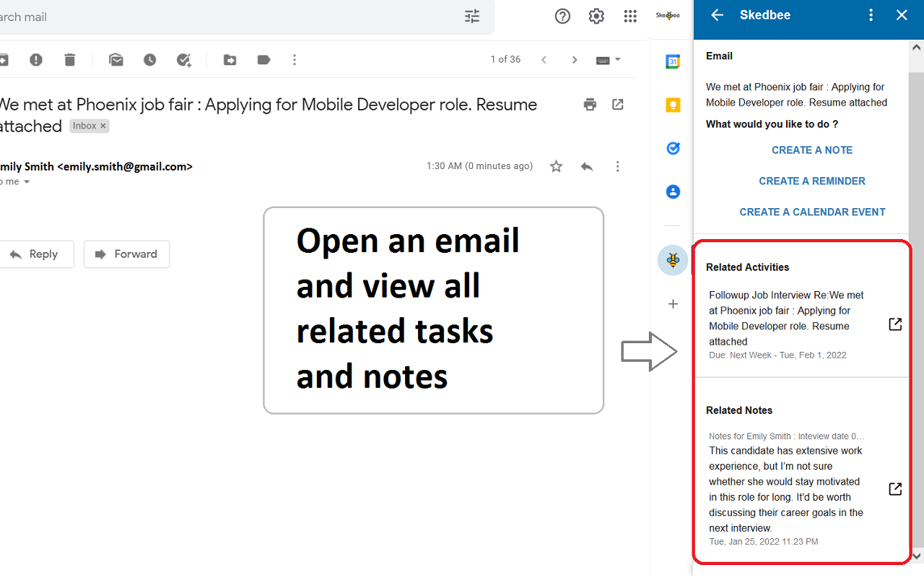This screenshot has height=578, width=924.
Task: Open Google Contacts side panel
Action: click(673, 192)
